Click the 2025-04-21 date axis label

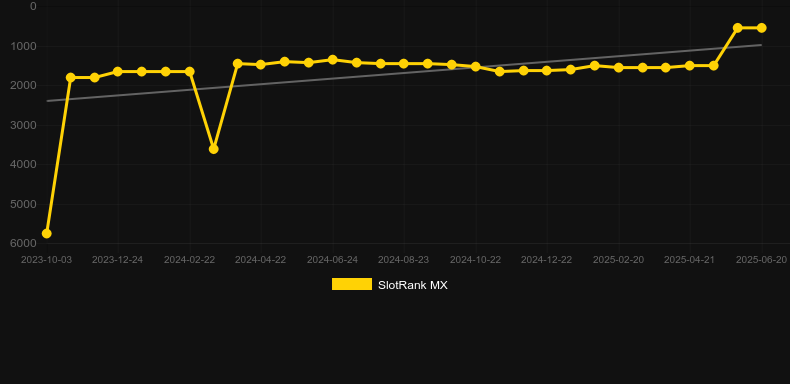point(689,260)
